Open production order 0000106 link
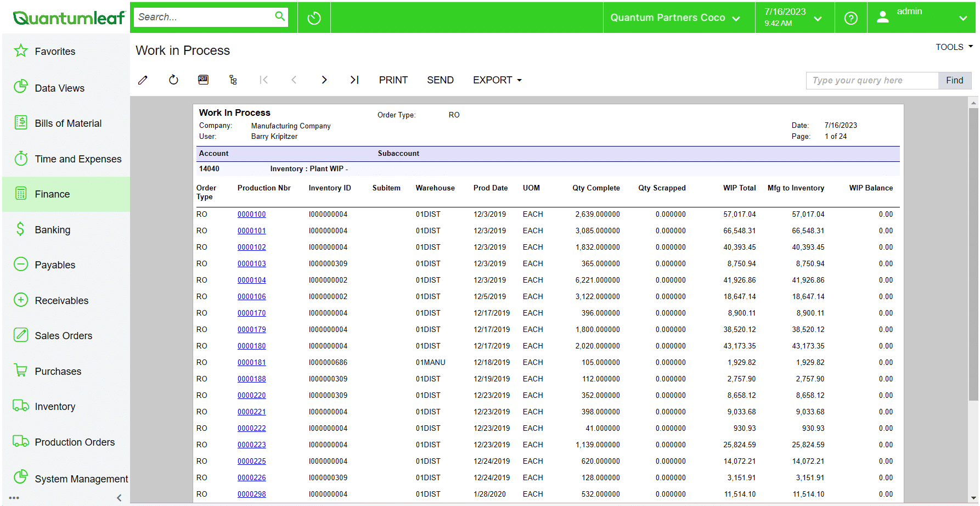Screen dimensions: 980x506 251,296
